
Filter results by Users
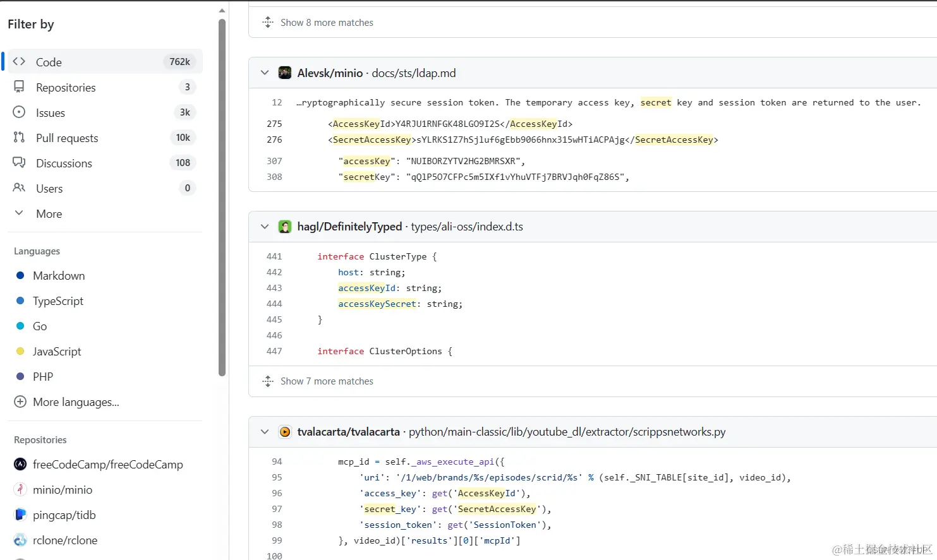tap(105, 188)
